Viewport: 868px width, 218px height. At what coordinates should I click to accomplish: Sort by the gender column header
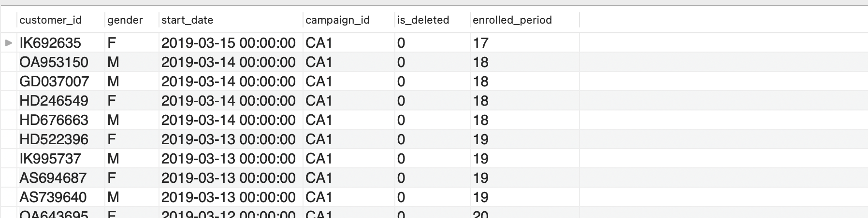[131, 20]
